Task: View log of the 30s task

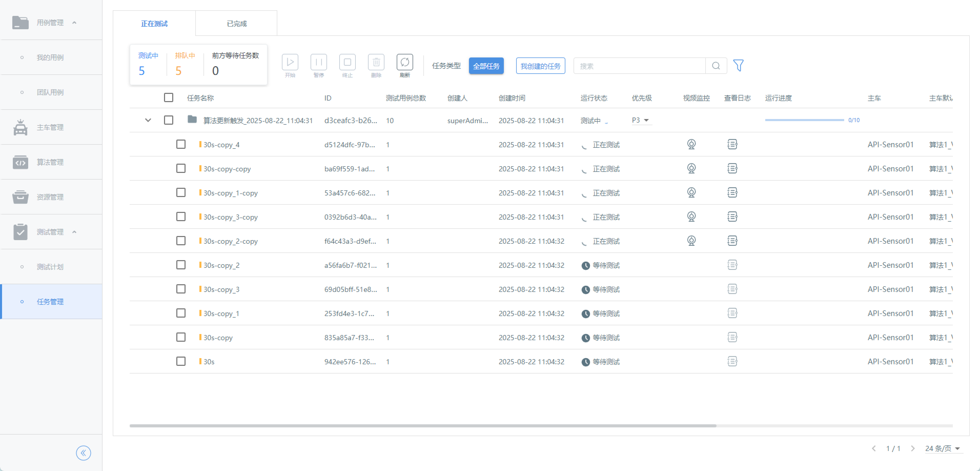Action: (732, 361)
